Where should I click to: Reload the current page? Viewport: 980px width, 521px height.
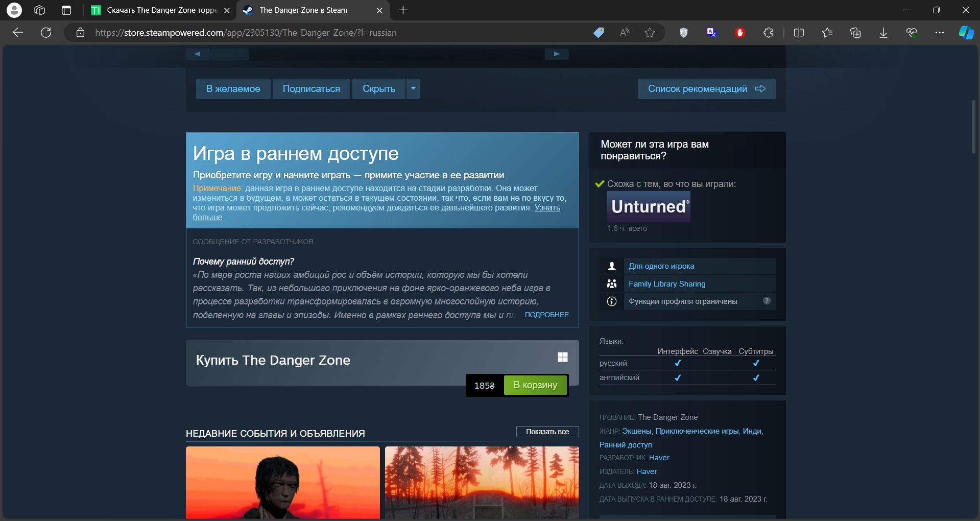(x=46, y=33)
